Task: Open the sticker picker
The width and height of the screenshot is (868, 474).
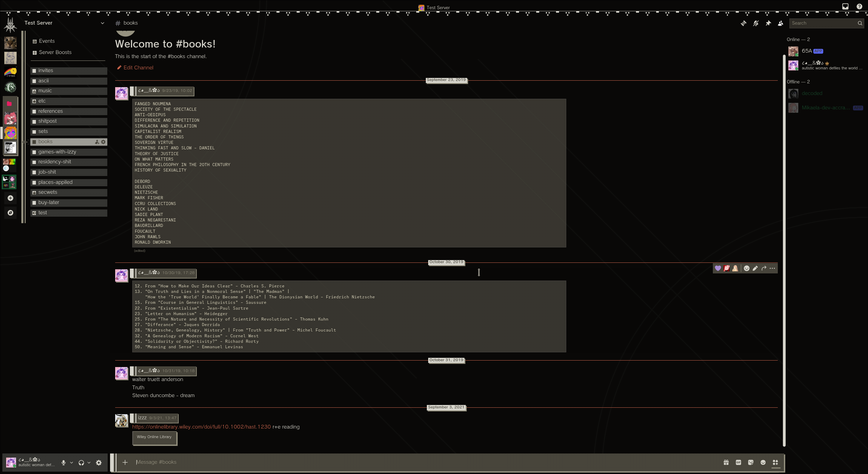Action: 751,462
